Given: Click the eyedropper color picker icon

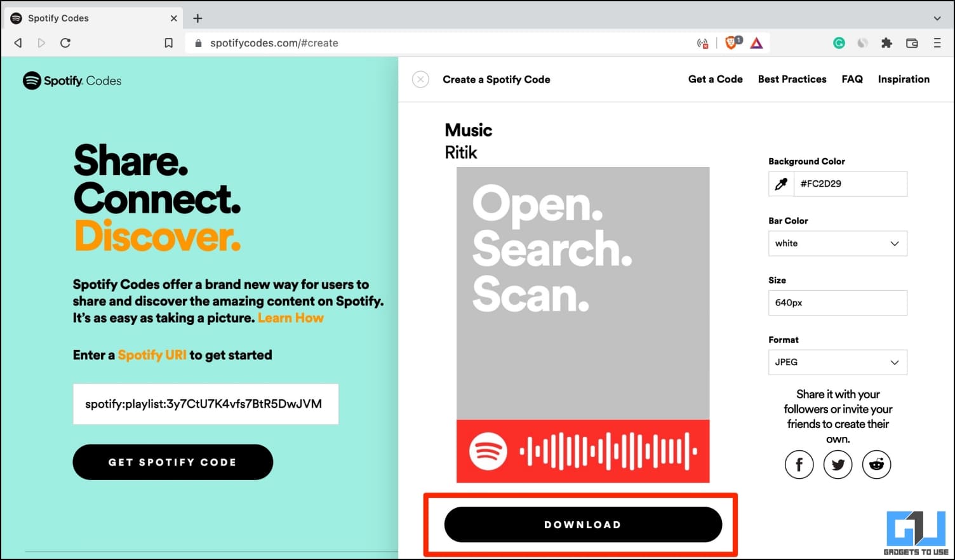Looking at the screenshot, I should (781, 183).
